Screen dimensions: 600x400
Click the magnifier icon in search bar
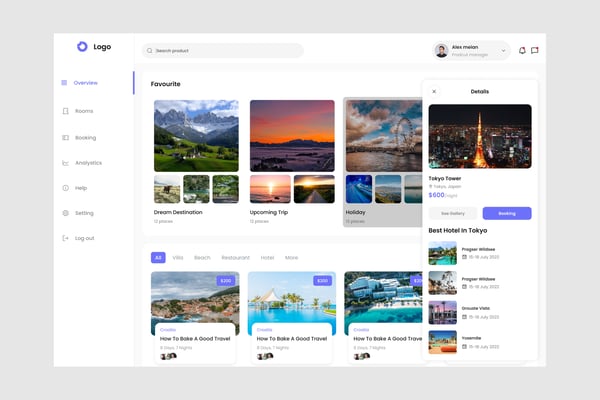tap(150, 51)
